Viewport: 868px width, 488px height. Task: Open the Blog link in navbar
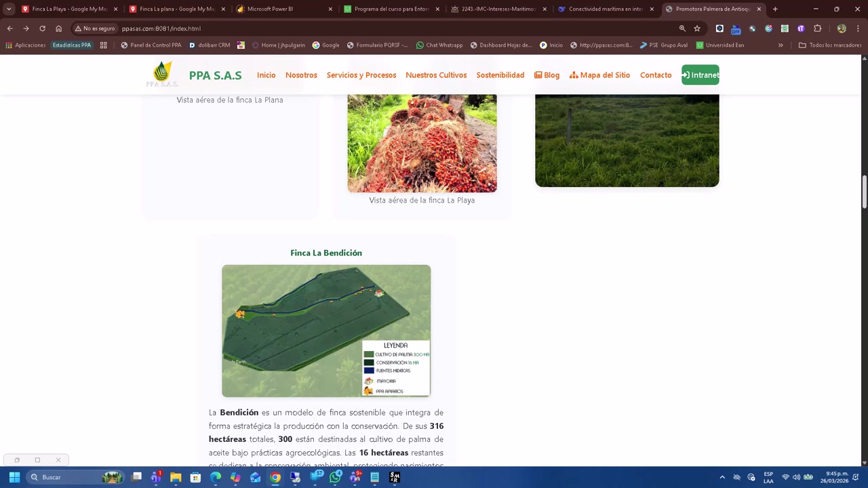click(x=547, y=75)
